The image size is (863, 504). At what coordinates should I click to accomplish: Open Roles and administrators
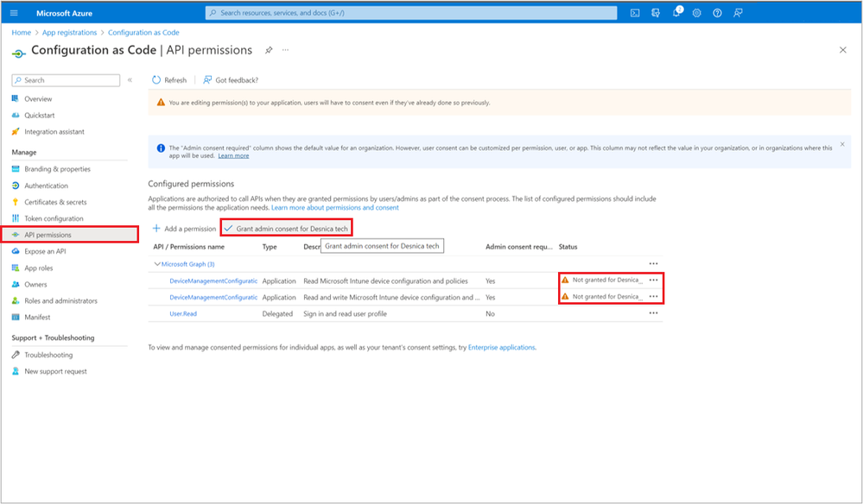tap(60, 301)
